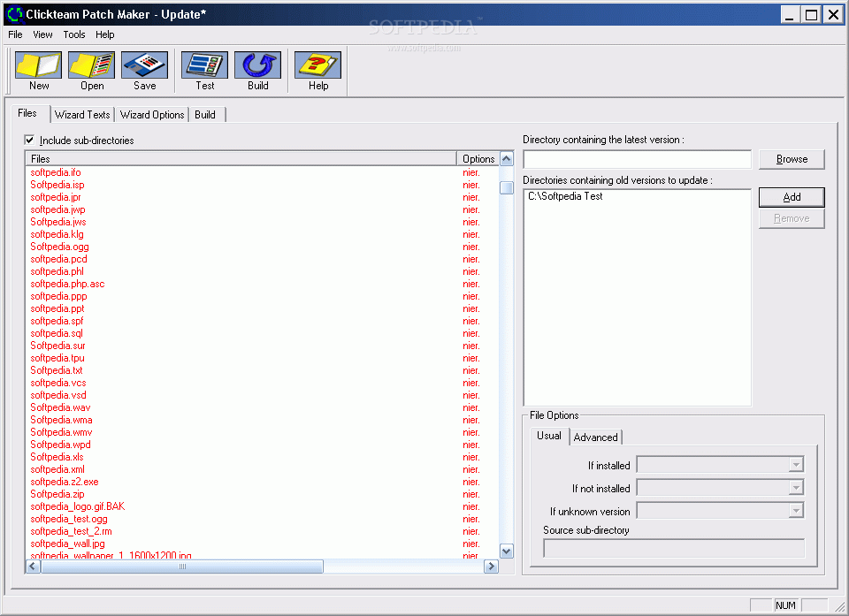Select Softpedia.sur in the file list
This screenshot has width=849, height=616.
(x=58, y=346)
